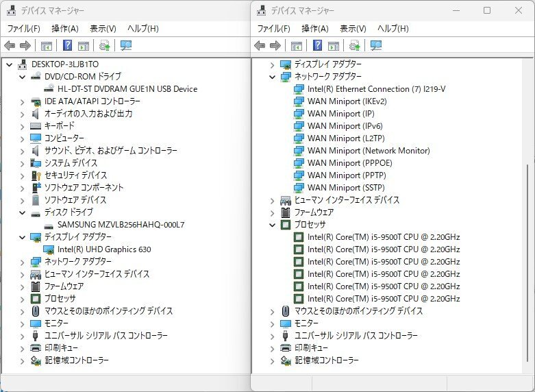This screenshot has height=392, width=535.
Task: Minimize the right Device Manager window
Action: [456, 10]
